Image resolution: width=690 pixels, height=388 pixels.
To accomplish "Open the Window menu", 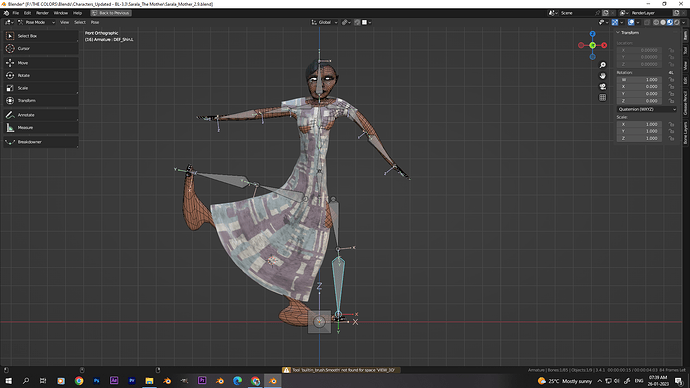I will pos(61,13).
